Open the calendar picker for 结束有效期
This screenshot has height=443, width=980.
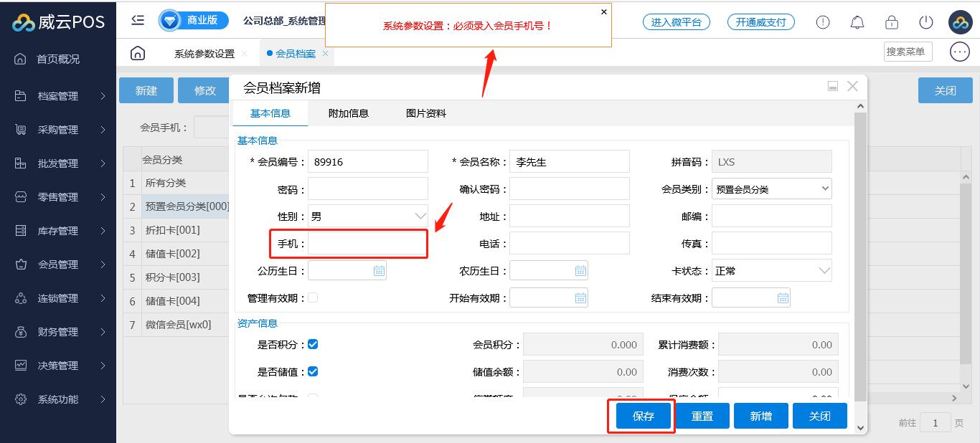pos(783,298)
